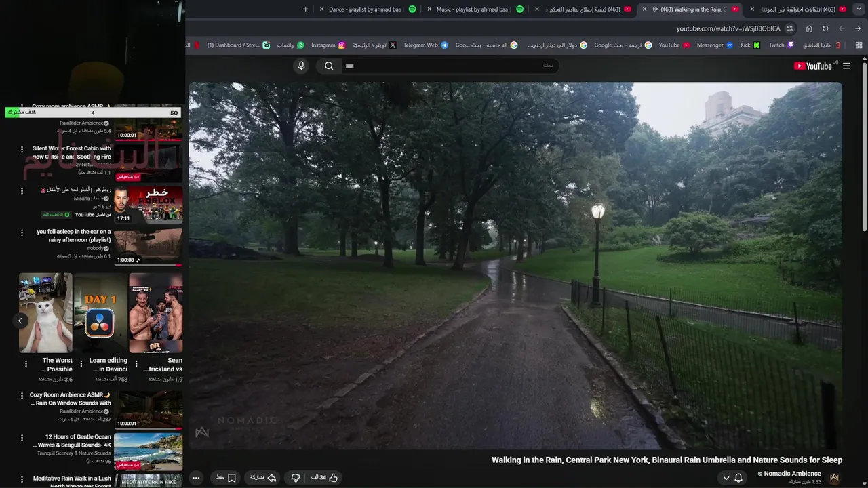The height and width of the screenshot is (488, 868).
Task: Expand the tab list dropdown arrow
Action: coord(859,9)
